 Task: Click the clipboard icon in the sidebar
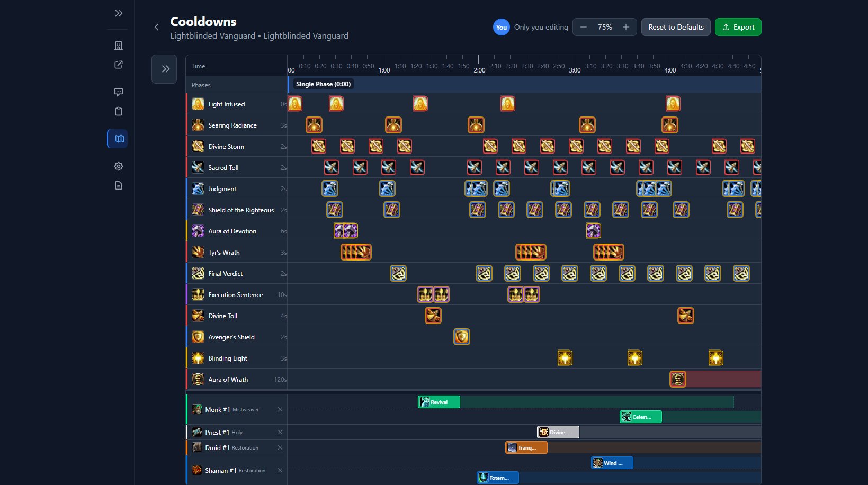tap(118, 111)
